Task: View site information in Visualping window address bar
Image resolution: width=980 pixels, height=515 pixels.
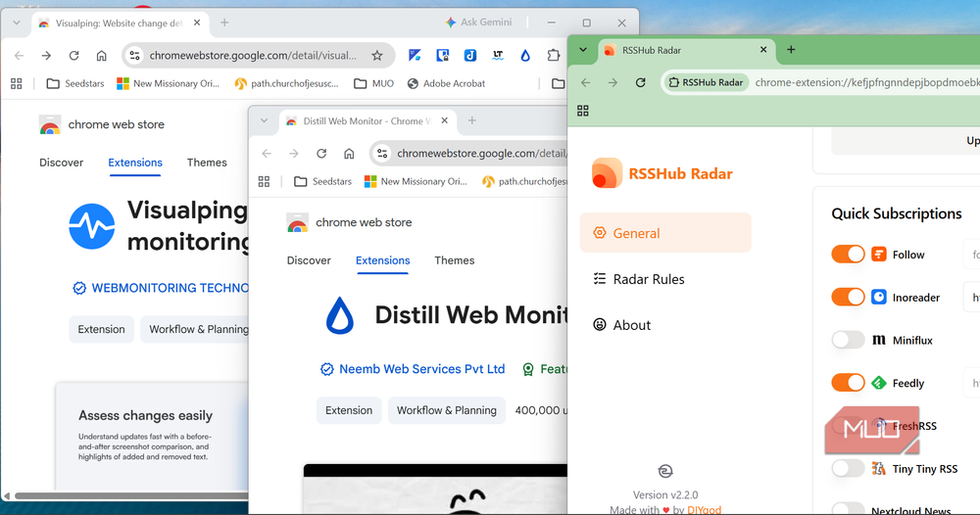Action: (x=134, y=56)
